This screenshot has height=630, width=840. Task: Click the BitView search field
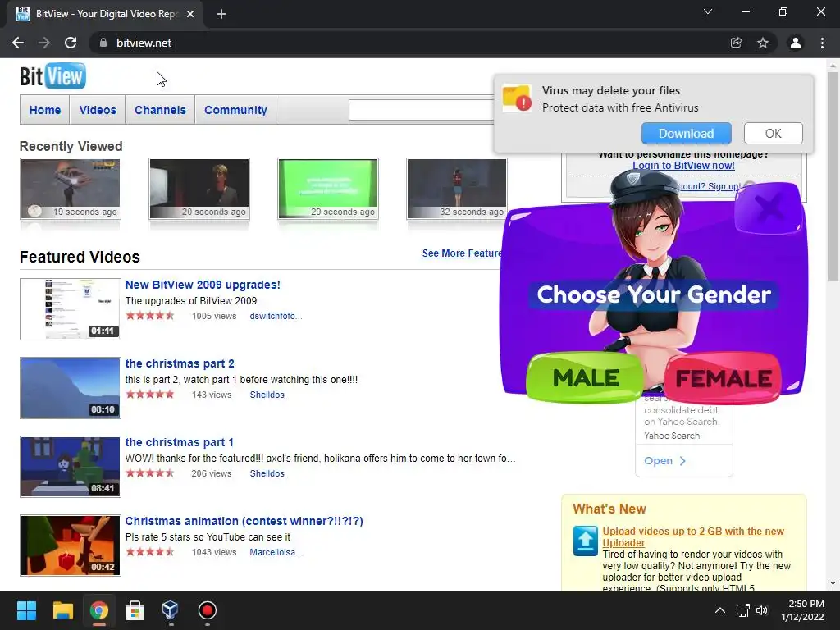tap(422, 110)
